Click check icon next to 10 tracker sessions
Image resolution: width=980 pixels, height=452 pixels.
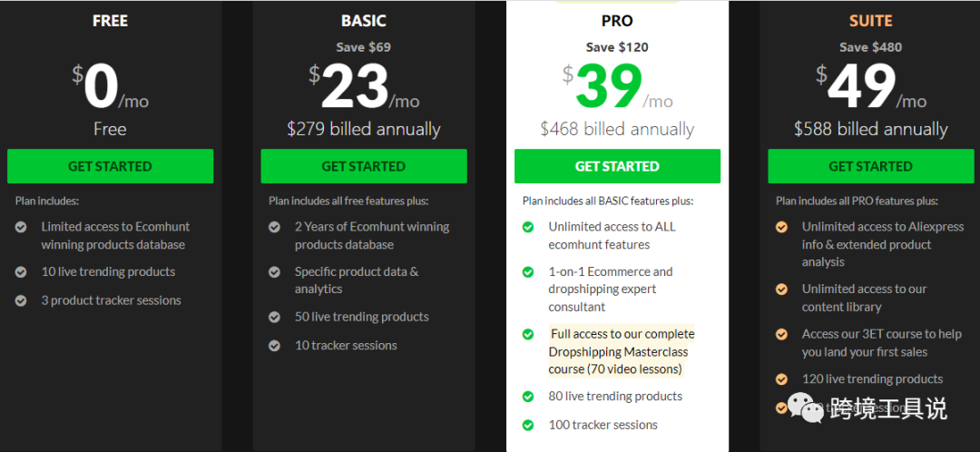point(274,346)
